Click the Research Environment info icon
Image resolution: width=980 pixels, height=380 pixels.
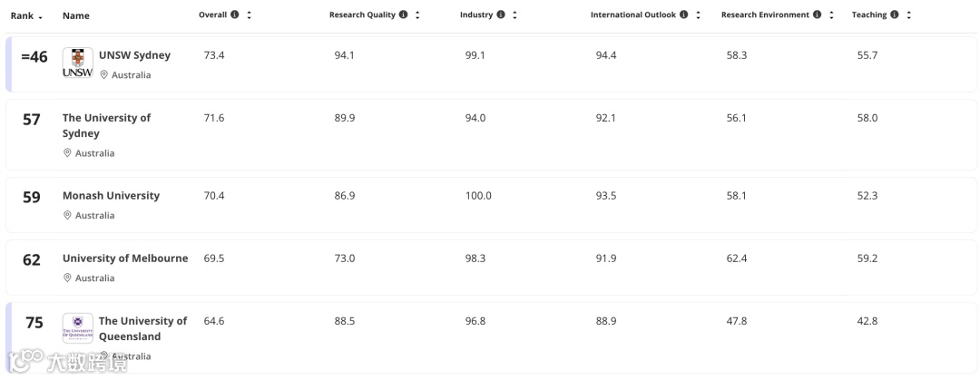[x=817, y=15]
